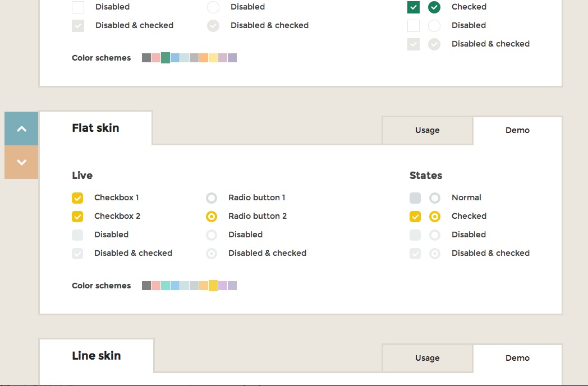Switch to the Demo tab of Flat skin
The height and width of the screenshot is (386, 588).
click(x=517, y=130)
